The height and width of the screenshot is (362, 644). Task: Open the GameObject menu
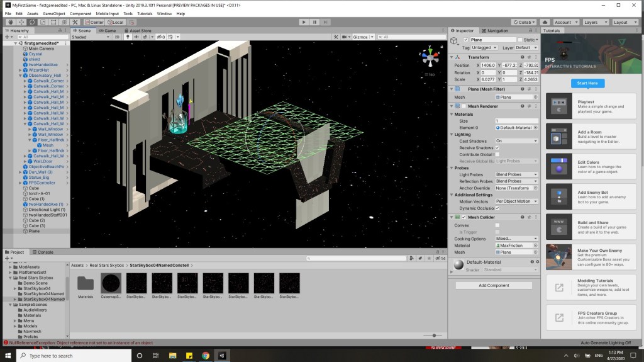point(55,13)
